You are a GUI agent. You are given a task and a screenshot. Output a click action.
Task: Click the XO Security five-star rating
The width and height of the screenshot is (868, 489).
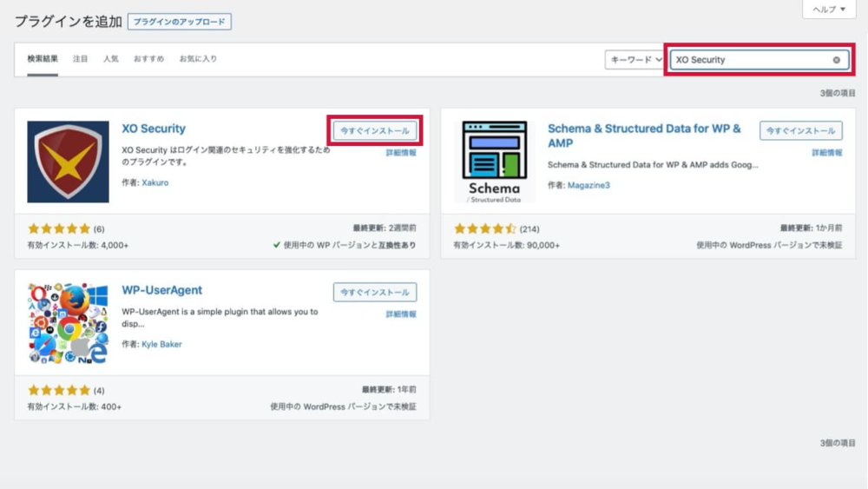click(x=59, y=228)
